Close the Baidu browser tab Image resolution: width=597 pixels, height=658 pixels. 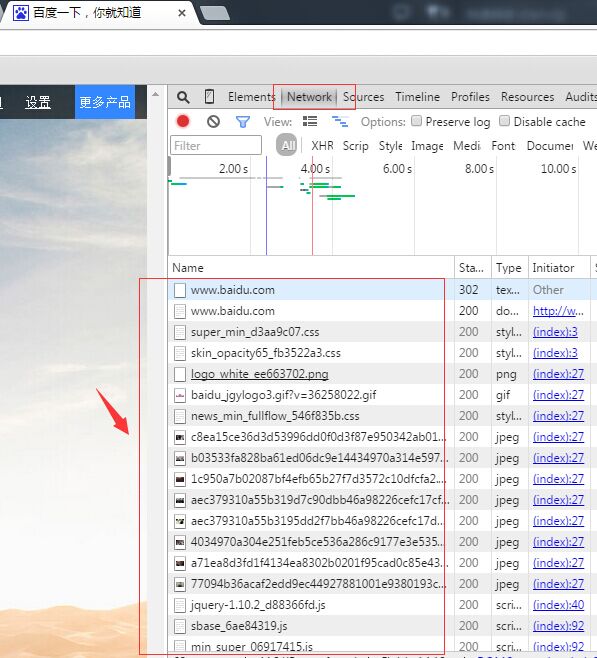pos(182,13)
